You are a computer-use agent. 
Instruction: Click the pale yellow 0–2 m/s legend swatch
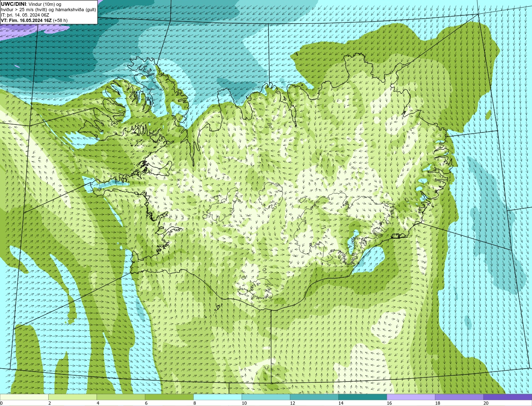[x=24, y=397]
